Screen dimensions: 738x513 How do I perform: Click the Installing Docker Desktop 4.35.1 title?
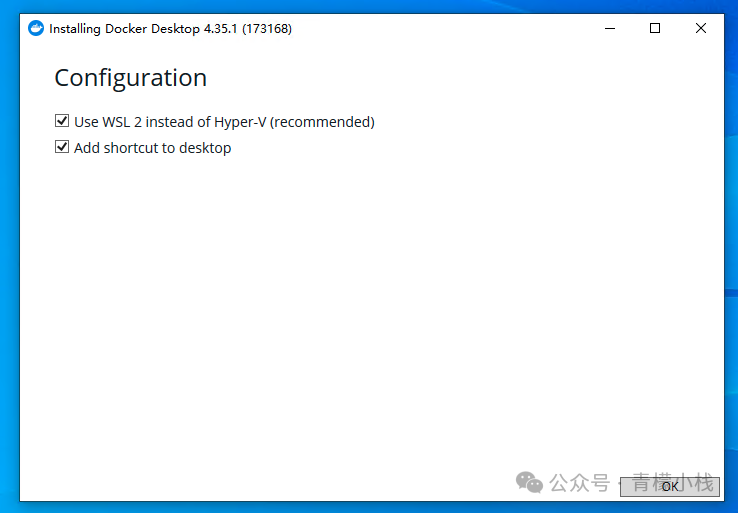tap(170, 29)
